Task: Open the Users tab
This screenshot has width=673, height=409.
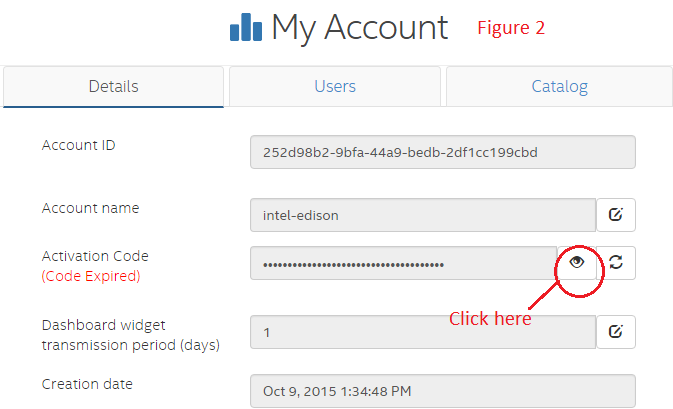Action: [x=335, y=86]
